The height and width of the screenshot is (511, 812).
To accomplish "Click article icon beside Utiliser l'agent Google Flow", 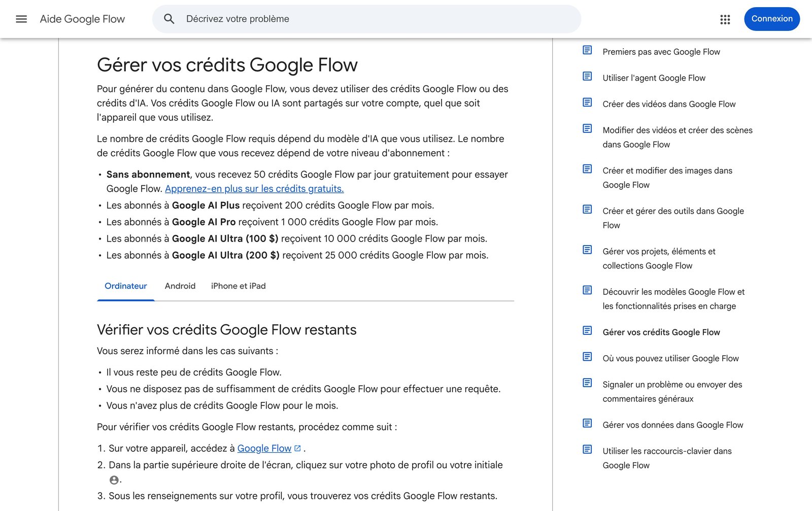I will click(587, 76).
